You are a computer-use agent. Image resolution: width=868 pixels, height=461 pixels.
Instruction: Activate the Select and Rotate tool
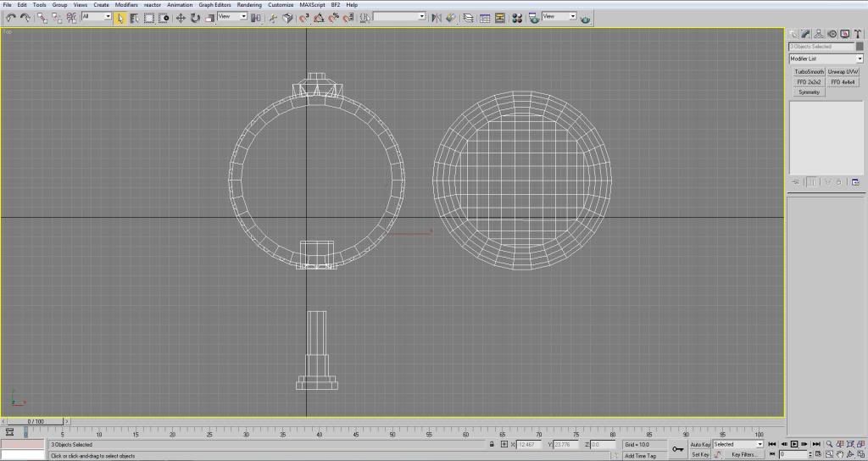pyautogui.click(x=195, y=18)
